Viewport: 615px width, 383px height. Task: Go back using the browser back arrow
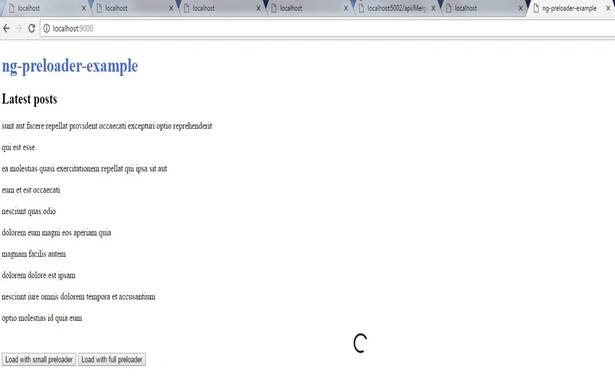[x=6, y=28]
